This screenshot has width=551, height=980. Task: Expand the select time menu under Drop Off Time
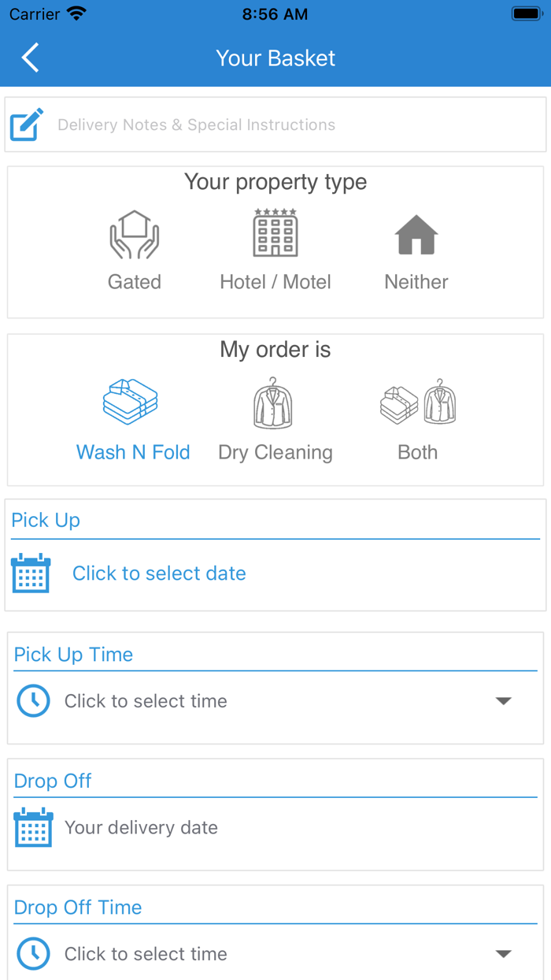click(505, 952)
